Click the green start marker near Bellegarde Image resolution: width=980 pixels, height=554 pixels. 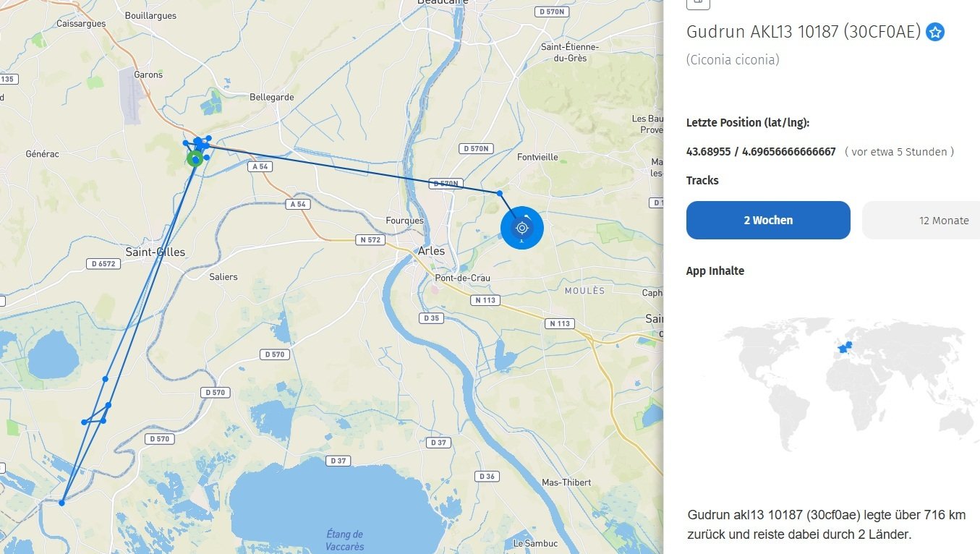point(195,158)
